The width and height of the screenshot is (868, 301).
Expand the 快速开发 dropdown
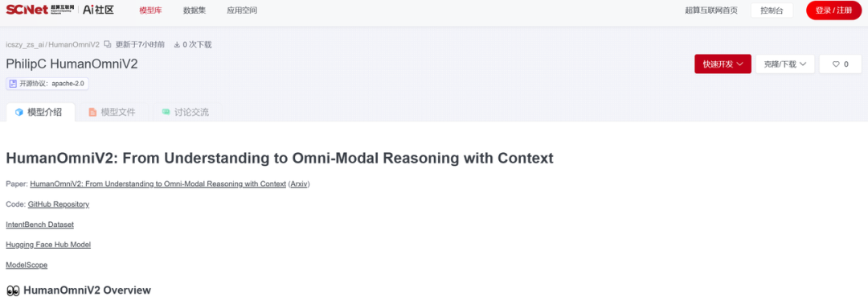[723, 64]
